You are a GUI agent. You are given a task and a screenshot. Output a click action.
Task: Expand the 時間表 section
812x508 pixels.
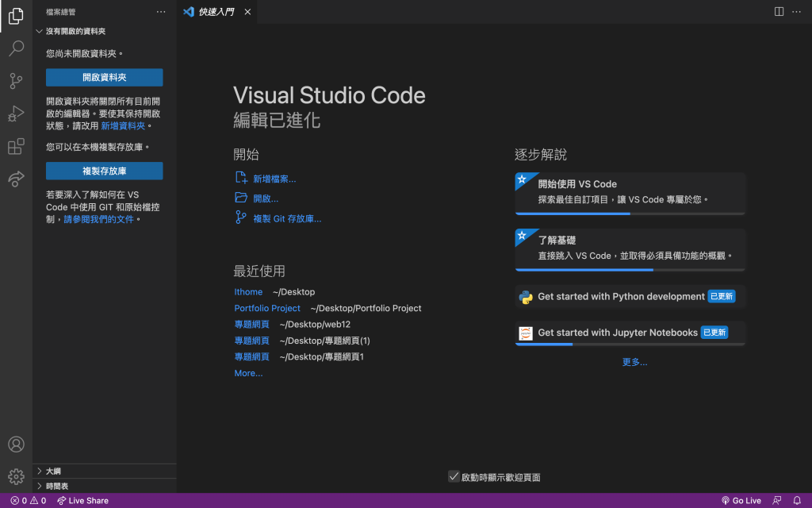(x=105, y=486)
